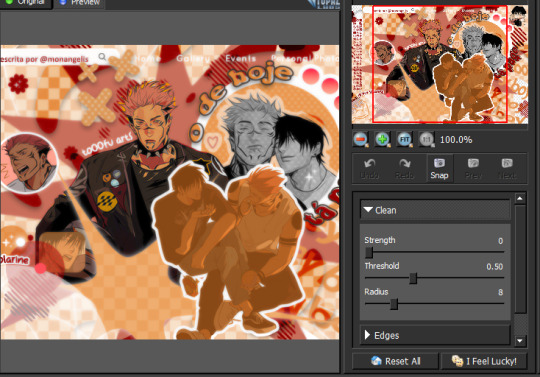Image resolution: width=540 pixels, height=377 pixels.
Task: Click the 1:1 actual size icon
Action: 426,139
